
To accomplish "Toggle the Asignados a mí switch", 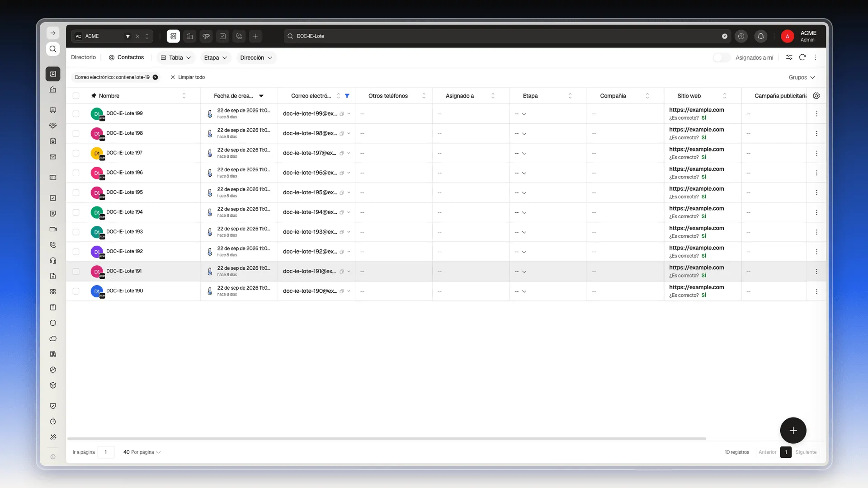I will tap(722, 57).
